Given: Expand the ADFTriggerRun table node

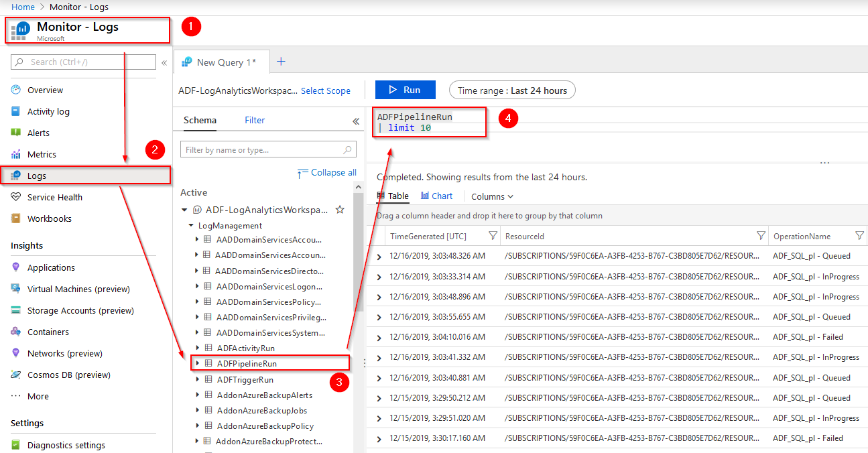Looking at the screenshot, I should coord(197,379).
